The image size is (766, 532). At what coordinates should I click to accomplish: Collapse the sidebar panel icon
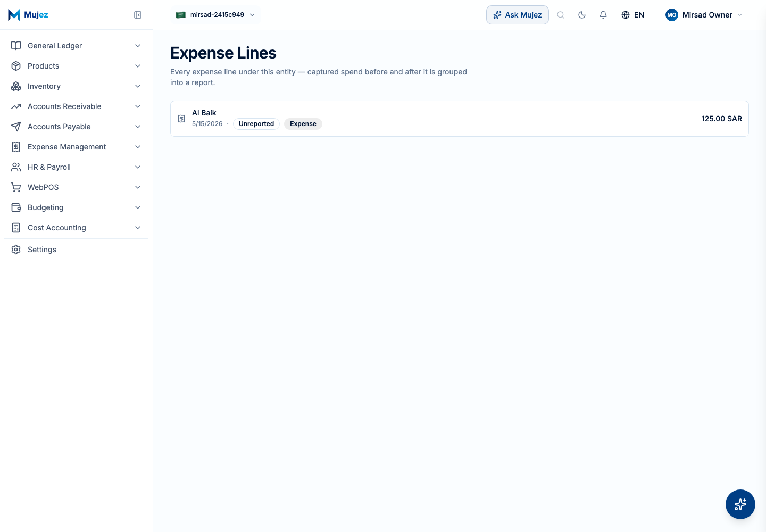coord(138,15)
